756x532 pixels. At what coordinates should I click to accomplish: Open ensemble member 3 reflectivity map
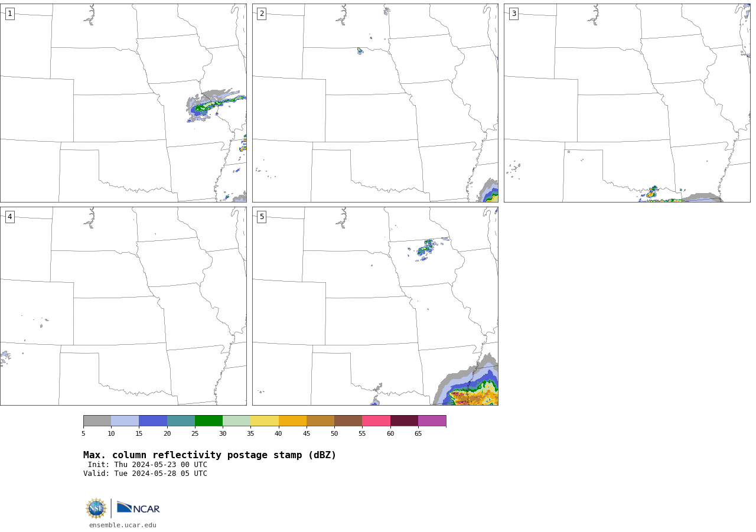[x=627, y=103]
